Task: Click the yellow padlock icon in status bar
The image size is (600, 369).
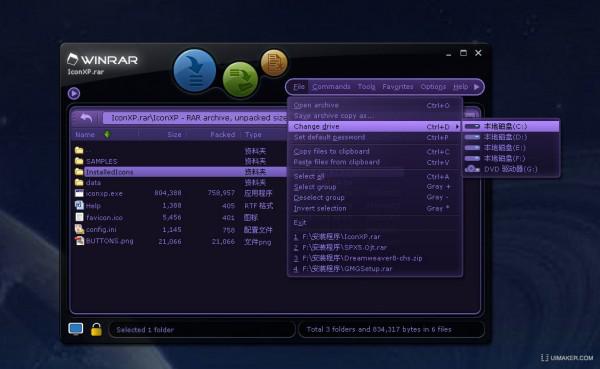Action: point(96,329)
